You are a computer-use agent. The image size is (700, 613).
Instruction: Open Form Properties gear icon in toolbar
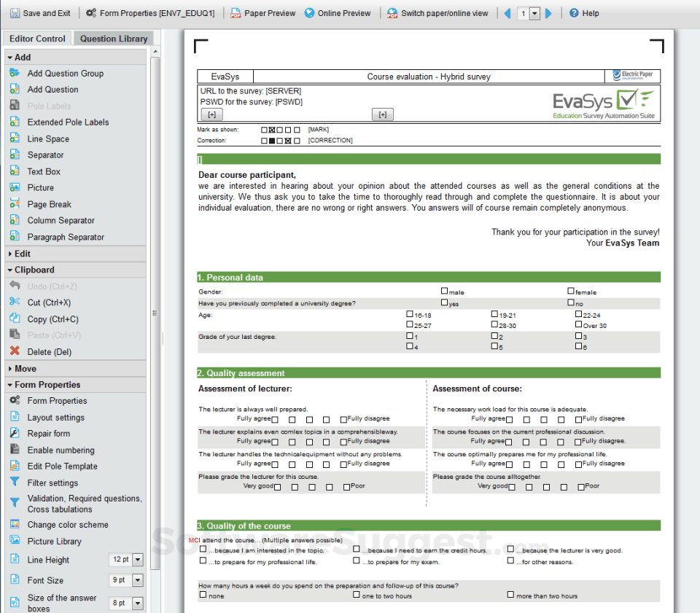click(x=91, y=13)
